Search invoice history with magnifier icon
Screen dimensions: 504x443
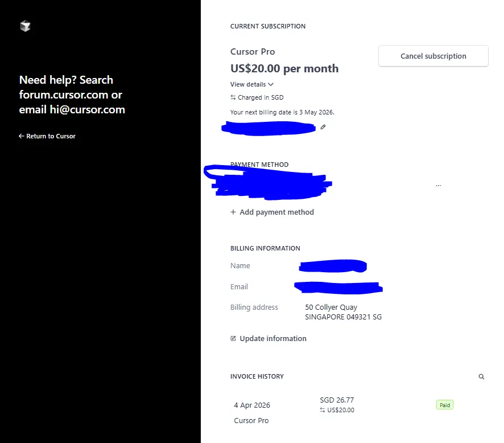481,376
